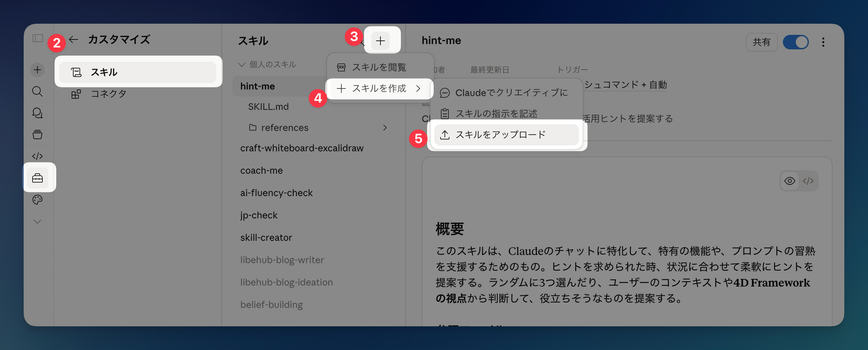This screenshot has width=868, height=350.
Task: Select libehub-blog-ideation skill
Action: tap(286, 282)
